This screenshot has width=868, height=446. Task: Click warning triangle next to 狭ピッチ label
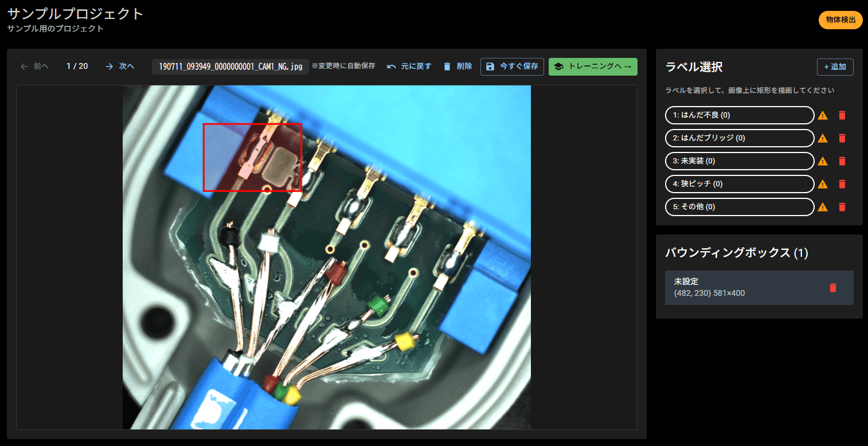[823, 184]
